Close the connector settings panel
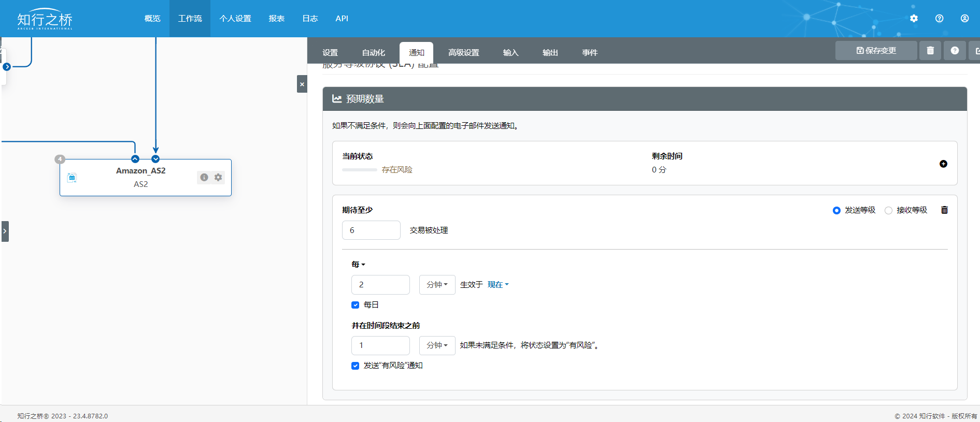This screenshot has height=422, width=980. point(302,84)
